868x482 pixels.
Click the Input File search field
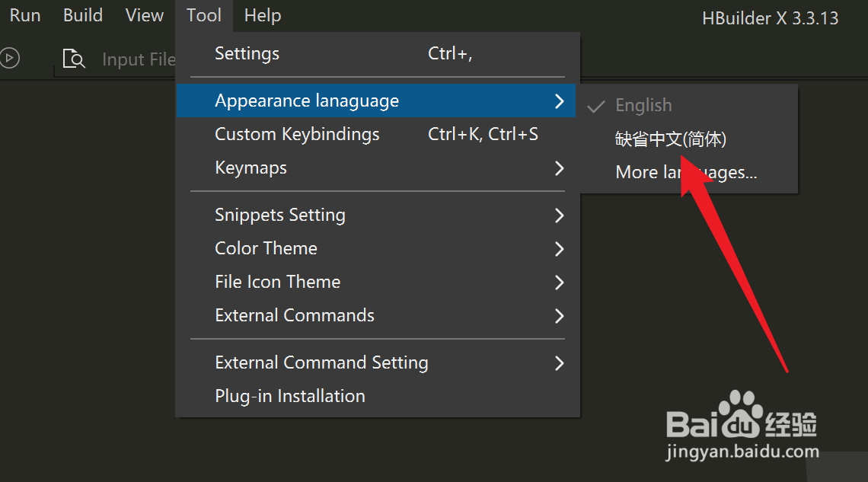click(139, 59)
